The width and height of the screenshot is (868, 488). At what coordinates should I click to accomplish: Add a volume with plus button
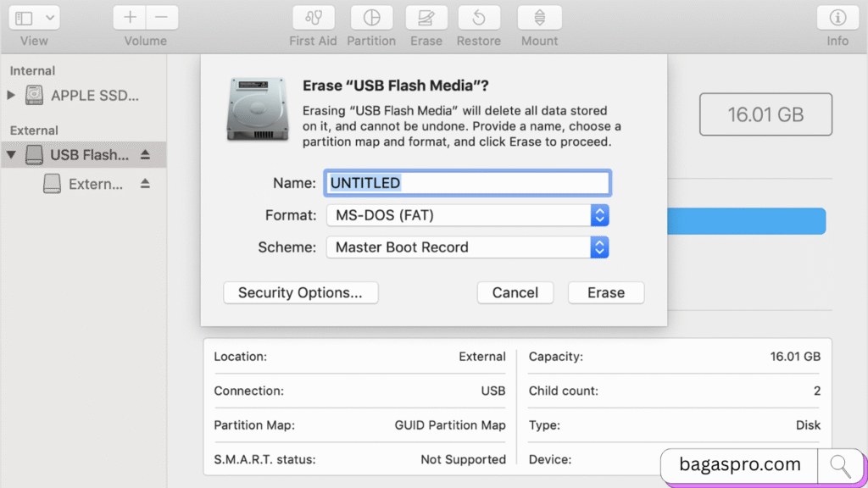point(130,18)
